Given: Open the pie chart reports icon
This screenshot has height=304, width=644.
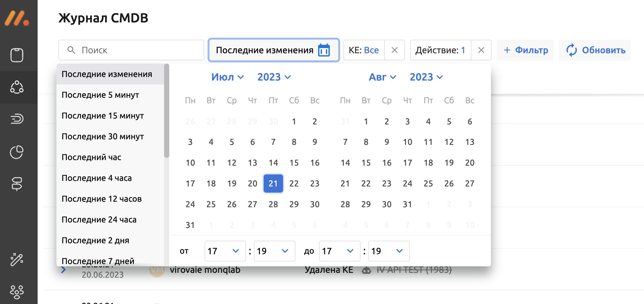Looking at the screenshot, I should (x=17, y=152).
